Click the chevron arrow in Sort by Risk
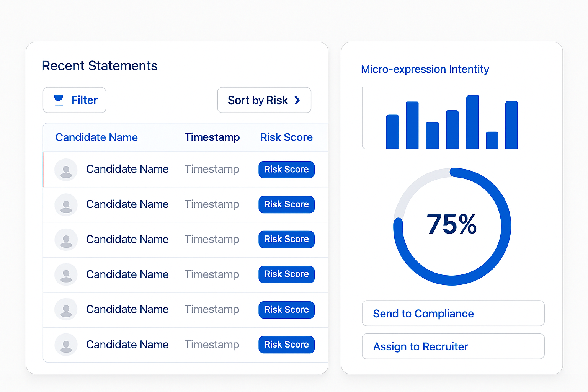Image resolution: width=588 pixels, height=392 pixels. point(297,100)
